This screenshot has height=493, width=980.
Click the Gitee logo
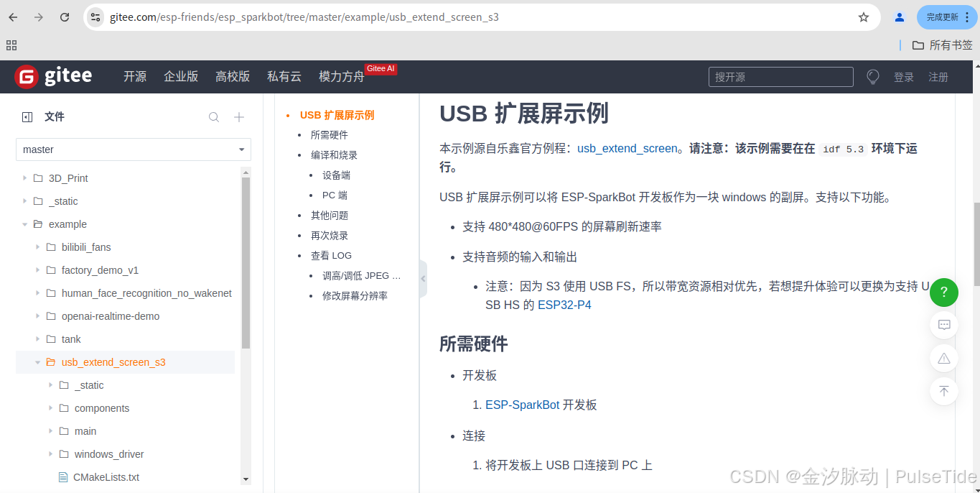[x=54, y=76]
